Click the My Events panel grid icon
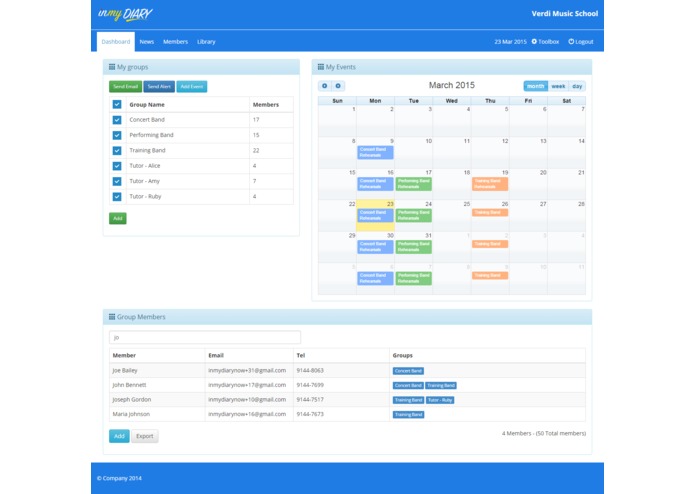The image size is (695, 494). (x=320, y=67)
